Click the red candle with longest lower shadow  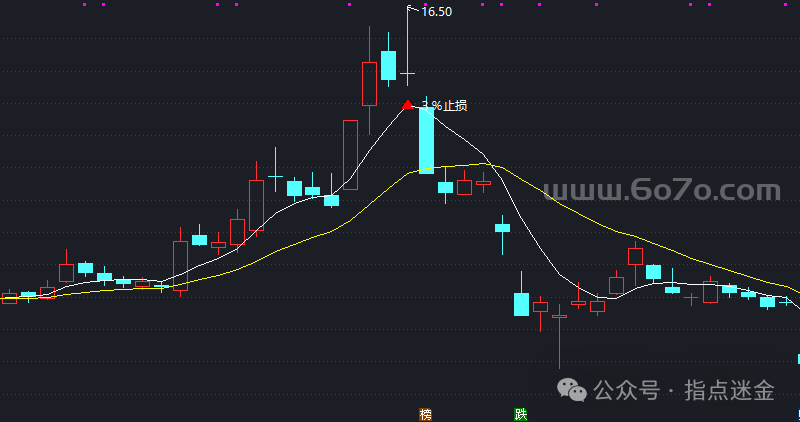point(559,317)
